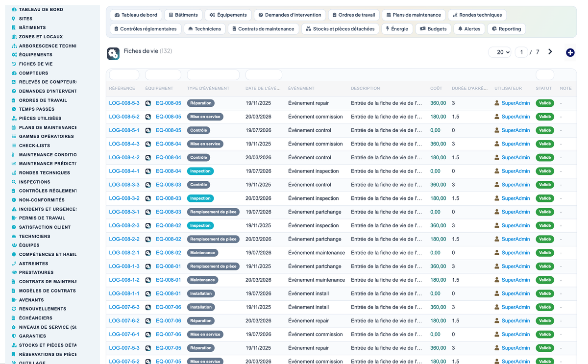Open the Tableau de bord top tab
Viewport: 588px width, 364px height.
[x=136, y=15]
